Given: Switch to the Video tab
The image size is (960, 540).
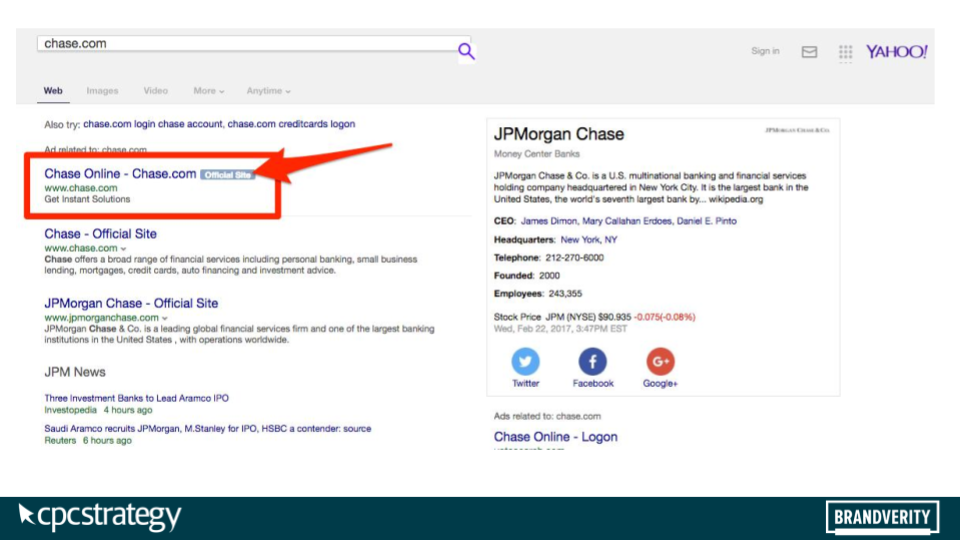Looking at the screenshot, I should pyautogui.click(x=156, y=91).
